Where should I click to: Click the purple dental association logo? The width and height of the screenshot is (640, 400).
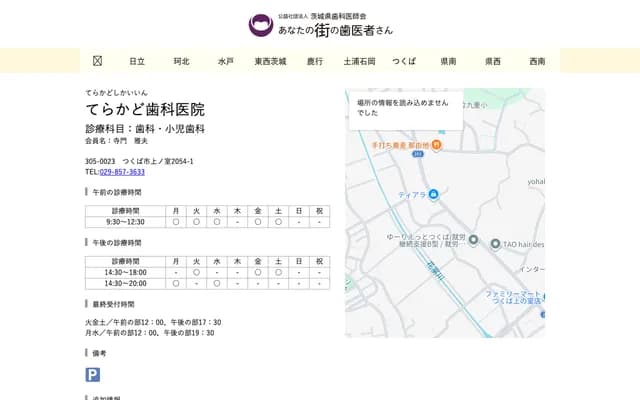coord(261,25)
